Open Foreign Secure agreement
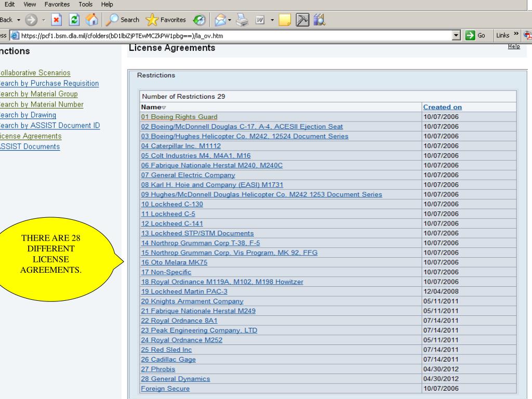The image size is (532, 399). pyautogui.click(x=165, y=389)
